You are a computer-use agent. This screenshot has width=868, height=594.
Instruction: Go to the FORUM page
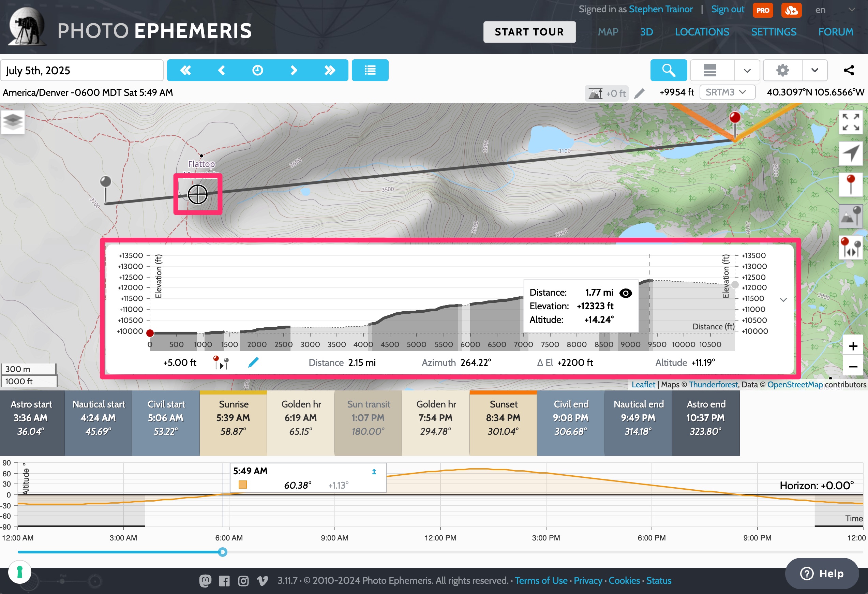coord(836,32)
